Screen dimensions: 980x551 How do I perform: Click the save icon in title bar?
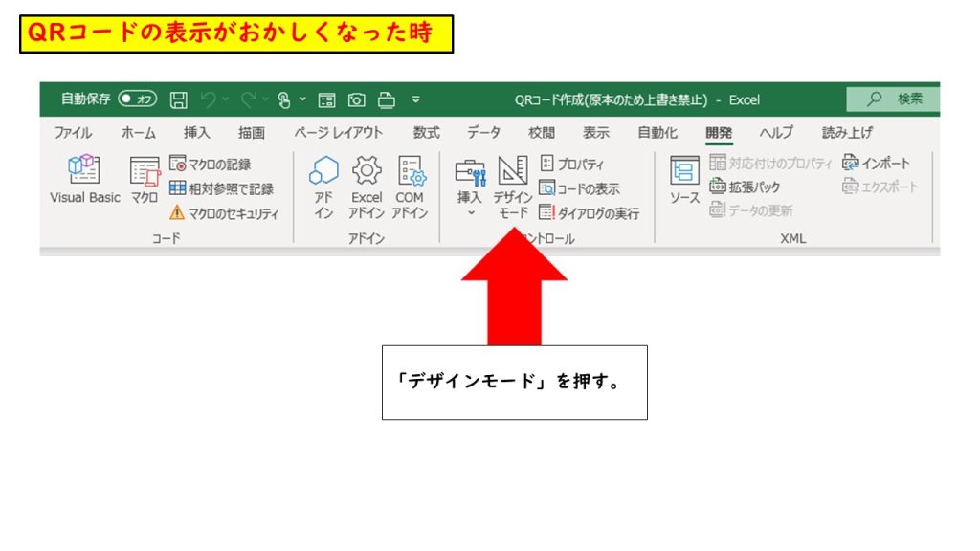pos(178,99)
